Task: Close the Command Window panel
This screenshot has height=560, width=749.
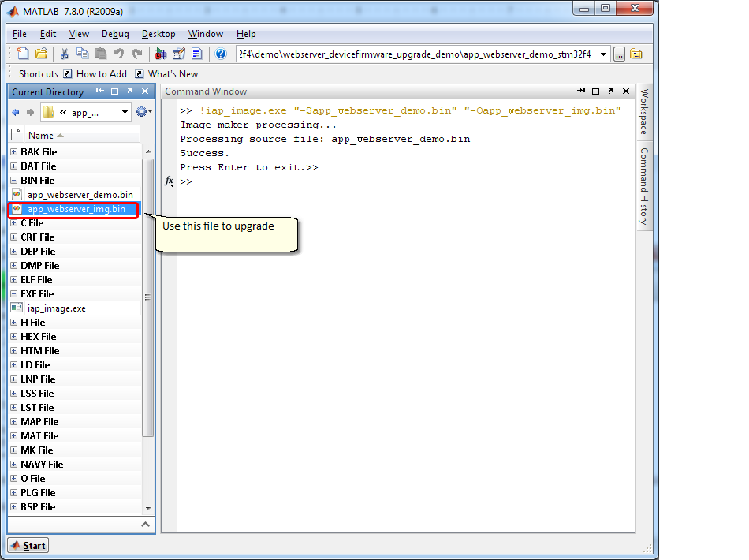Action: (626, 91)
